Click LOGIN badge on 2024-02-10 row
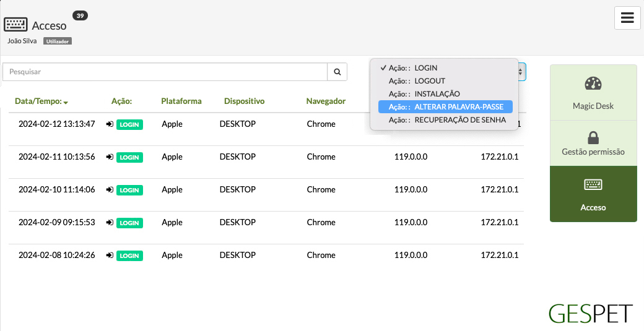 tap(129, 191)
